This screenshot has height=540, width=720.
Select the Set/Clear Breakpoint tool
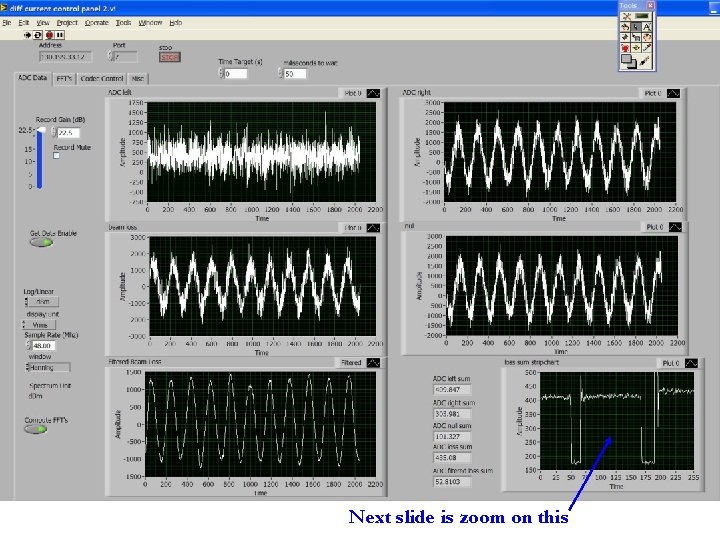click(x=625, y=48)
